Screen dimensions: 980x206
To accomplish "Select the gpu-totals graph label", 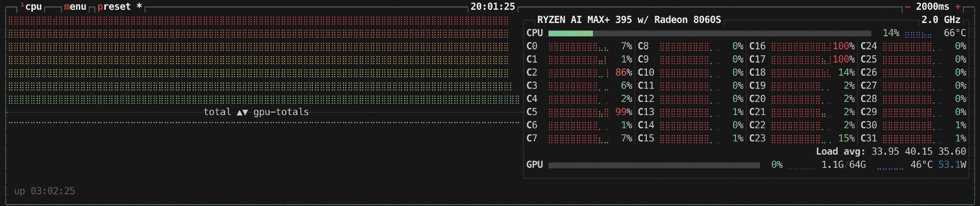I will tap(281, 112).
